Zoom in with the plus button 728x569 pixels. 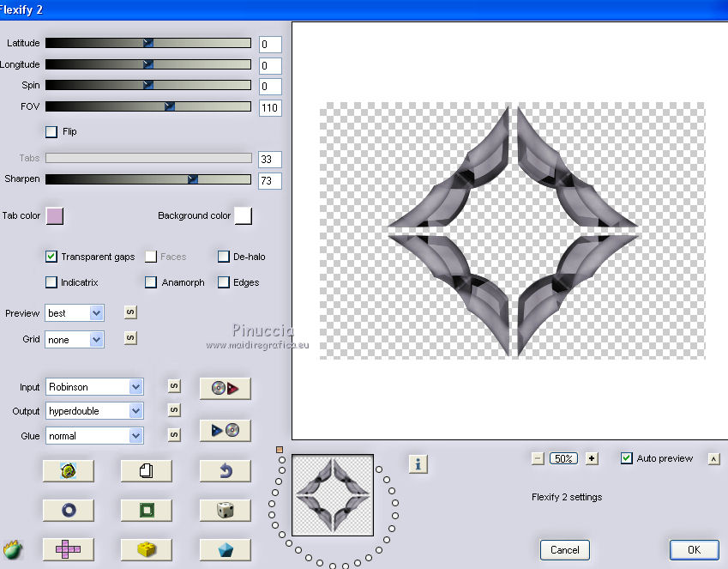point(592,459)
